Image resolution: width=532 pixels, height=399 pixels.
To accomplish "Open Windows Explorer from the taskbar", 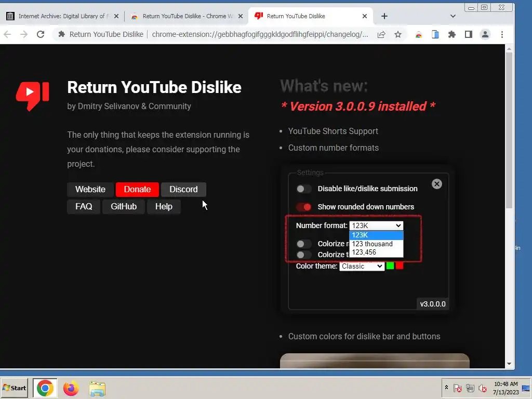I will tap(97, 388).
